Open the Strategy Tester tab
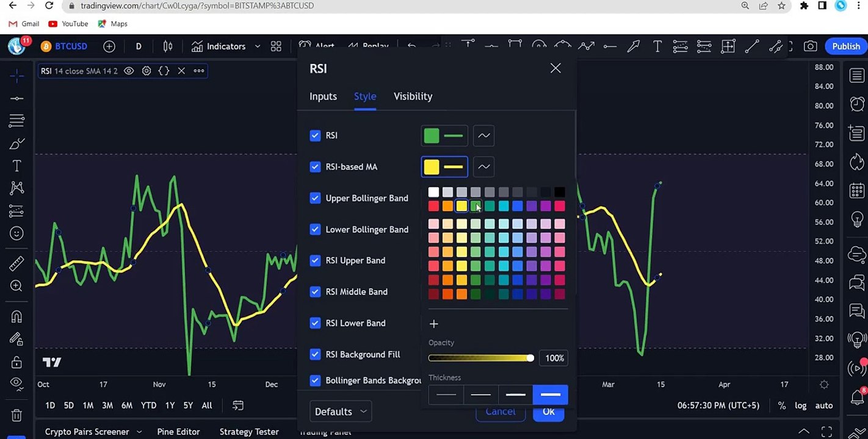Screen dimensions: 868x439 [249, 432]
